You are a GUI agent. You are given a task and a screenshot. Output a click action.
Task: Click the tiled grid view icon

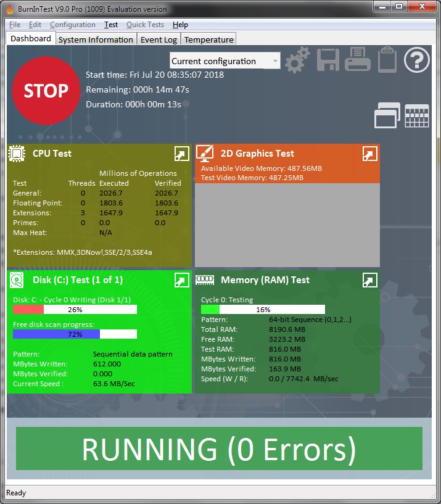point(417,116)
